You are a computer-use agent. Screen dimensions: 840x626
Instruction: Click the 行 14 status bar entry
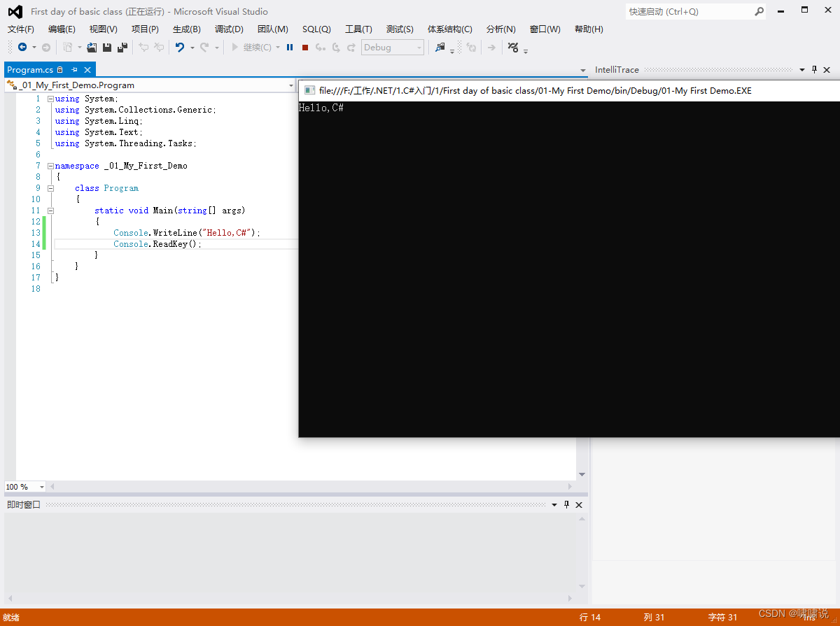tap(590, 617)
